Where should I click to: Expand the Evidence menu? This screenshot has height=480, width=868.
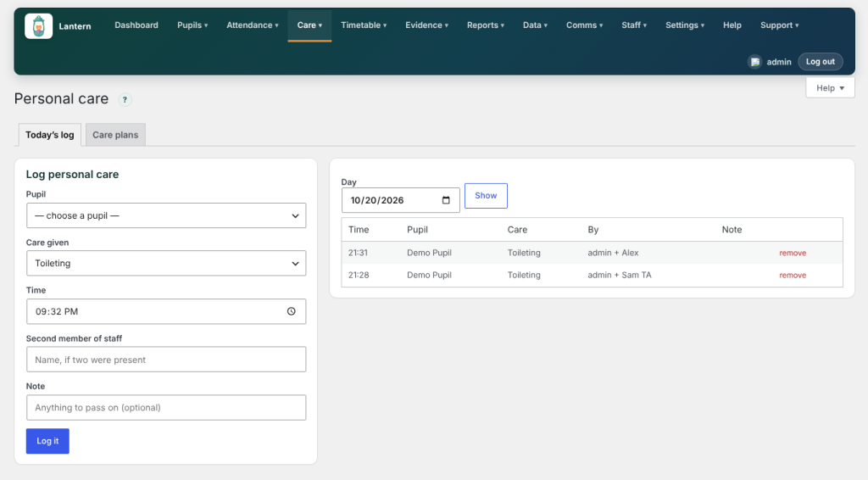click(x=427, y=25)
